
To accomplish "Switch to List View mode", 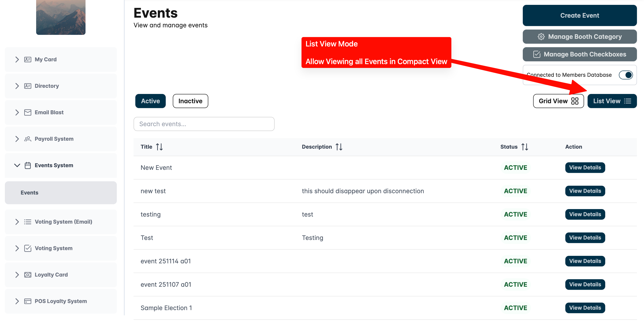I will 612,101.
